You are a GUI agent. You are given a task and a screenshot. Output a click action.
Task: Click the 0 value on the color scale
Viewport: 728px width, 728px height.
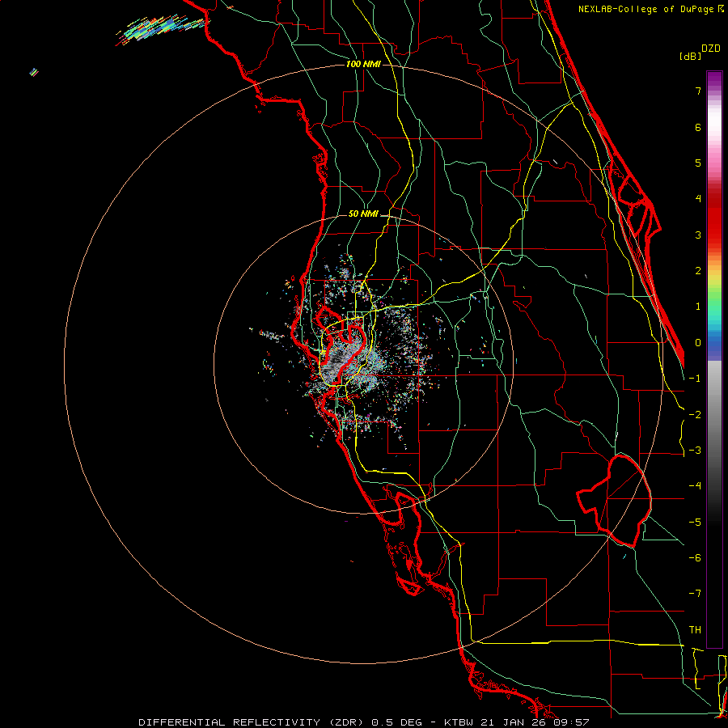[698, 343]
